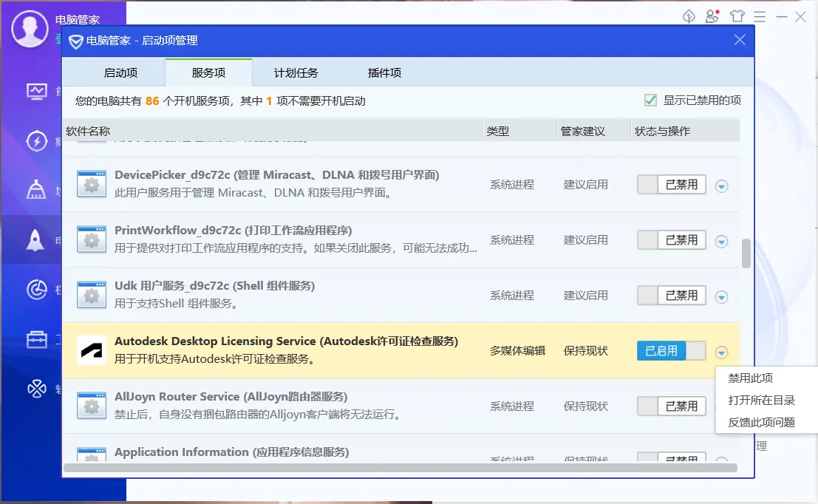
Task: Click the shield logo in the dialog title
Action: coord(75,41)
